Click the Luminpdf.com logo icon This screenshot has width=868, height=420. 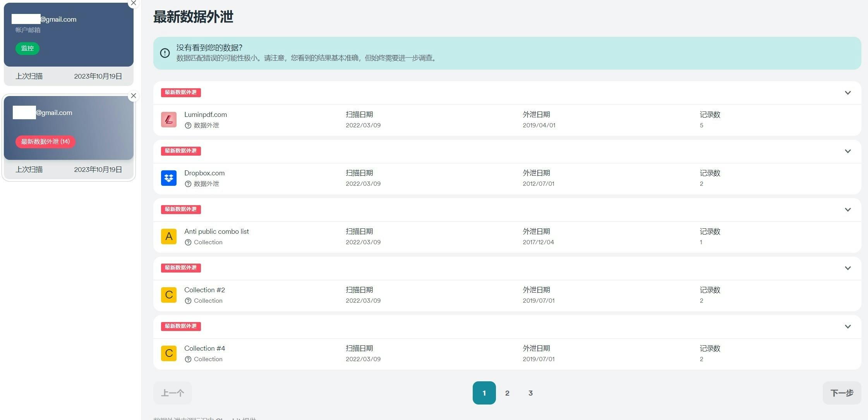click(x=169, y=120)
